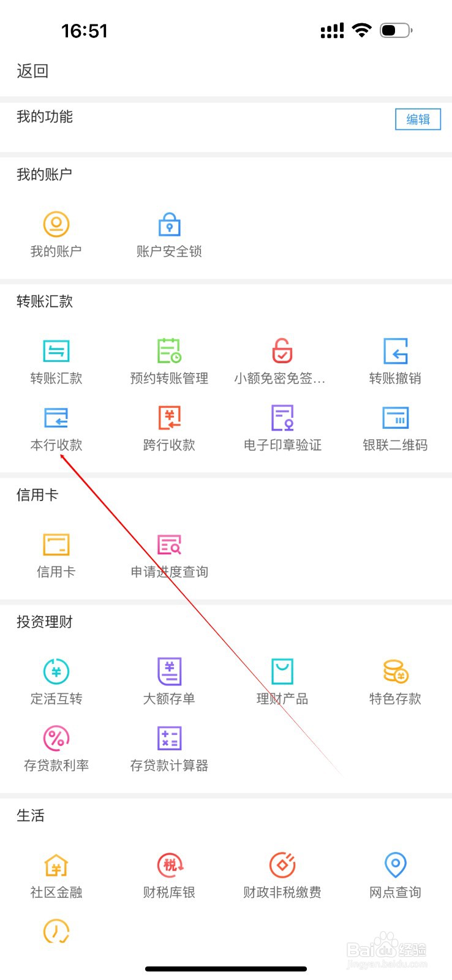Screen dimensions: 452x980
Task: Tap the 生活 section heading
Action: point(31,816)
